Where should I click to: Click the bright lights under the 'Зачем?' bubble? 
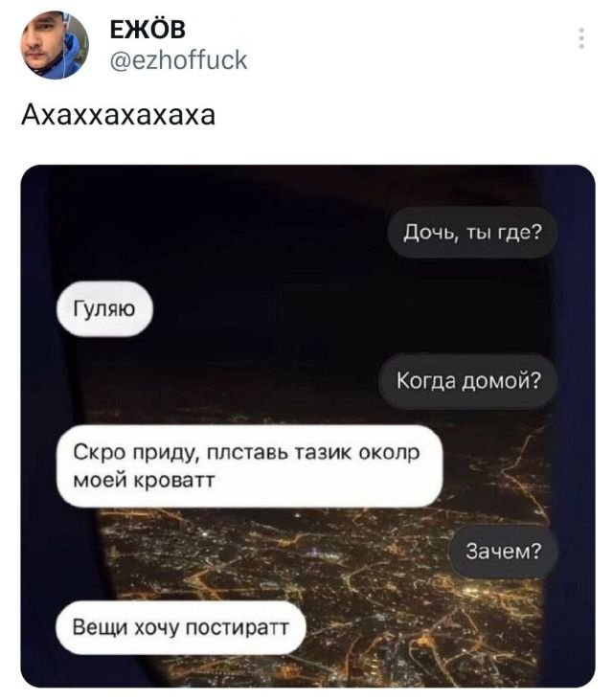(500, 594)
